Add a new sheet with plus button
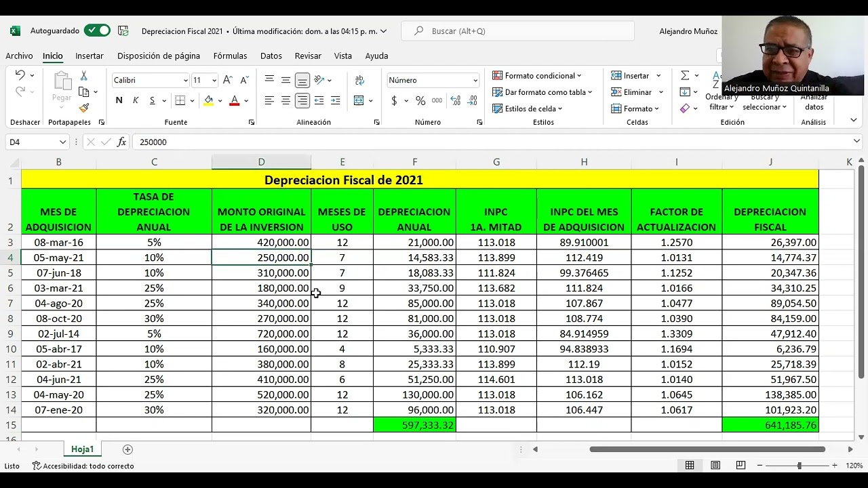Image resolution: width=868 pixels, height=488 pixels. [127, 449]
